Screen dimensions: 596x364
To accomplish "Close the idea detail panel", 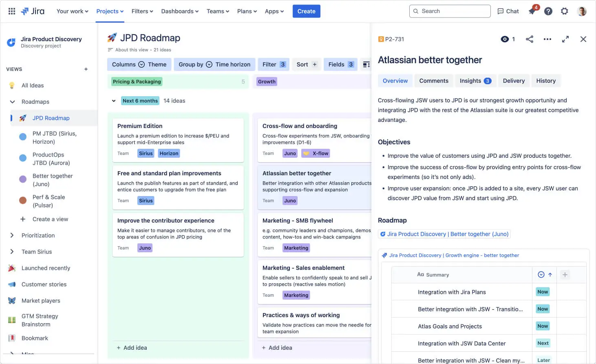I will pos(583,39).
